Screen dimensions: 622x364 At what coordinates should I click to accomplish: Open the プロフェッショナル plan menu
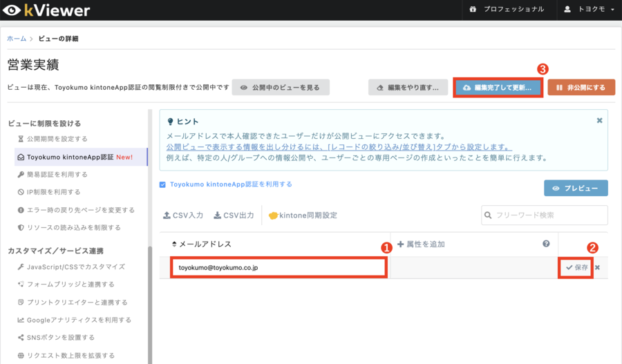pyautogui.click(x=507, y=9)
